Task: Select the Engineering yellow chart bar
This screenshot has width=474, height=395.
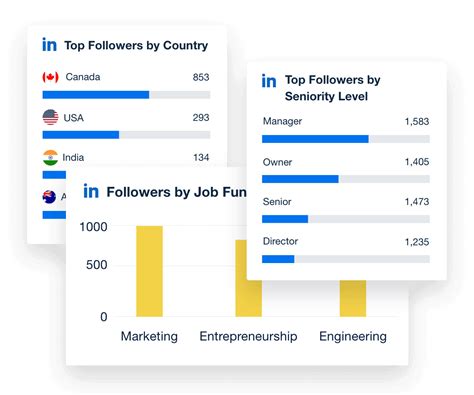Action: [353, 298]
